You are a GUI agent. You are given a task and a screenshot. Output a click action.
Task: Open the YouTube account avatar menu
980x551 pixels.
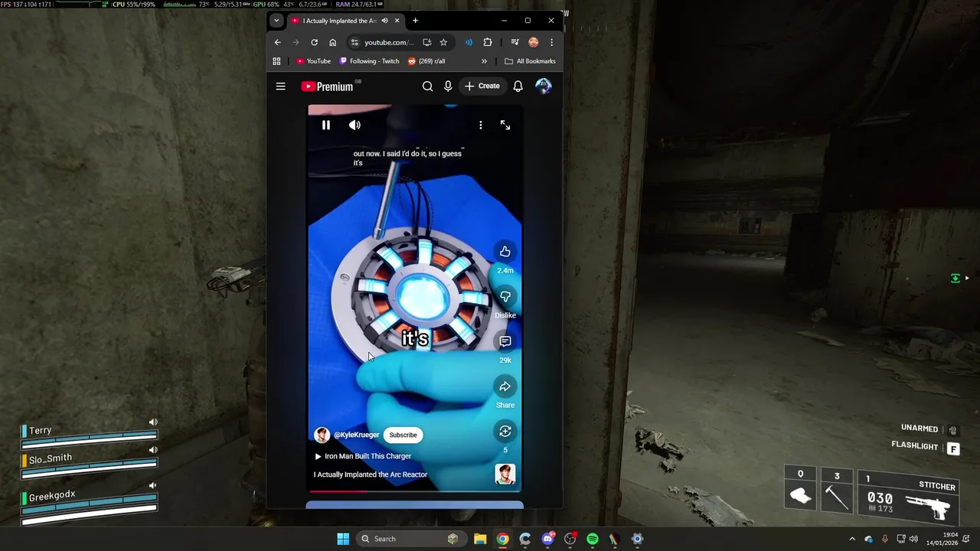543,86
